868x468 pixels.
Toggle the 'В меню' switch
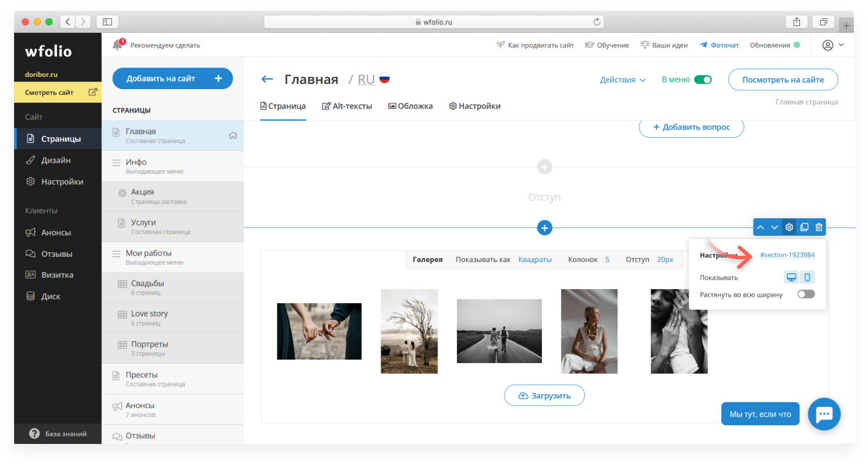[x=703, y=80]
